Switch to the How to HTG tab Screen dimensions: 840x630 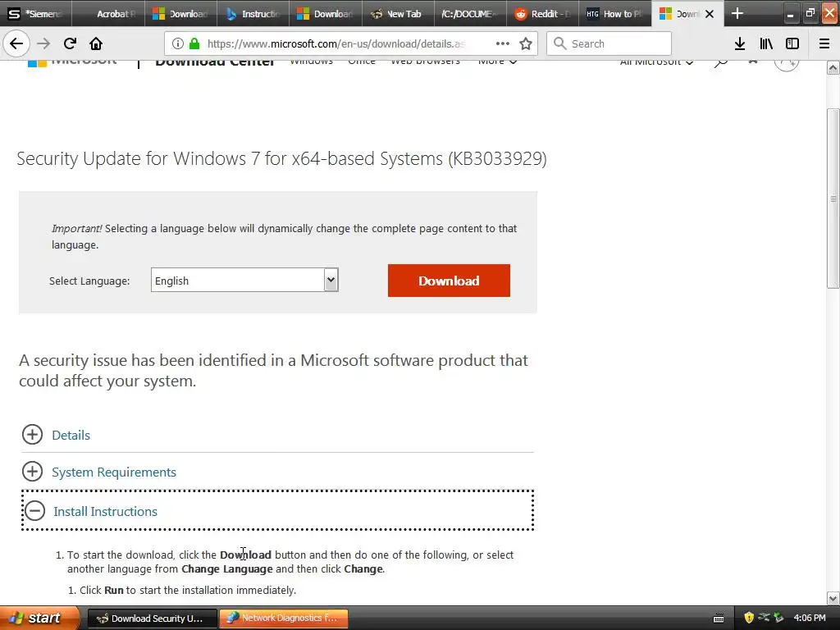pyautogui.click(x=615, y=13)
